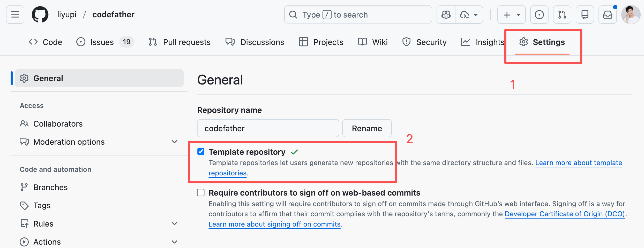
Task: Open the hamburger navigation menu
Action: click(15, 15)
